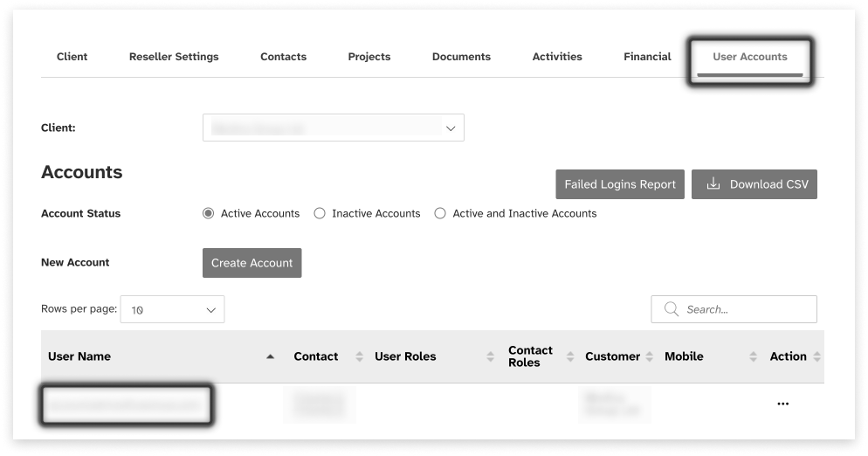868x456 pixels.
Task: Click the three-dot Action menu icon
Action: pyautogui.click(x=782, y=404)
